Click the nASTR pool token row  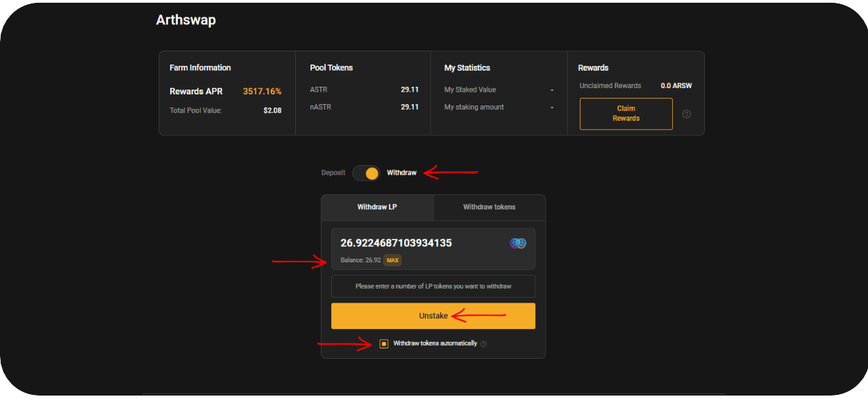pos(363,107)
